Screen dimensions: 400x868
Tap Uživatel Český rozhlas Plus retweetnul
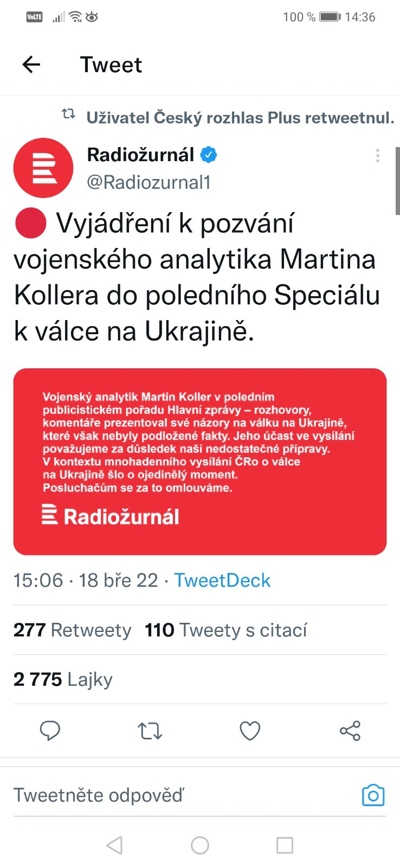240,118
